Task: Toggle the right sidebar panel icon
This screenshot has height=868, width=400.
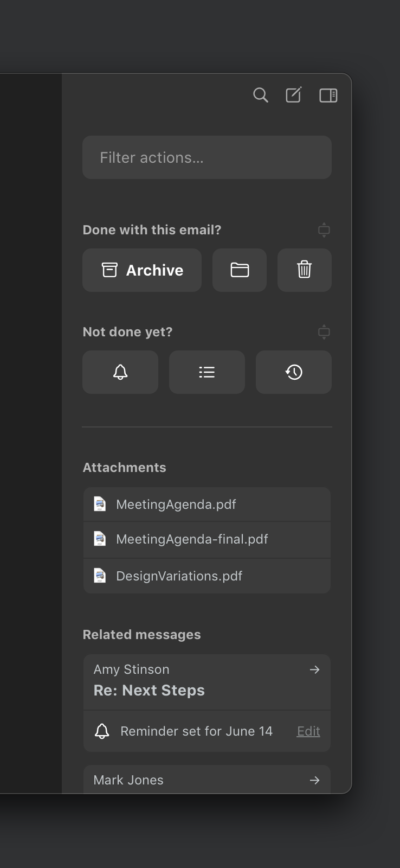Action: [x=328, y=95]
